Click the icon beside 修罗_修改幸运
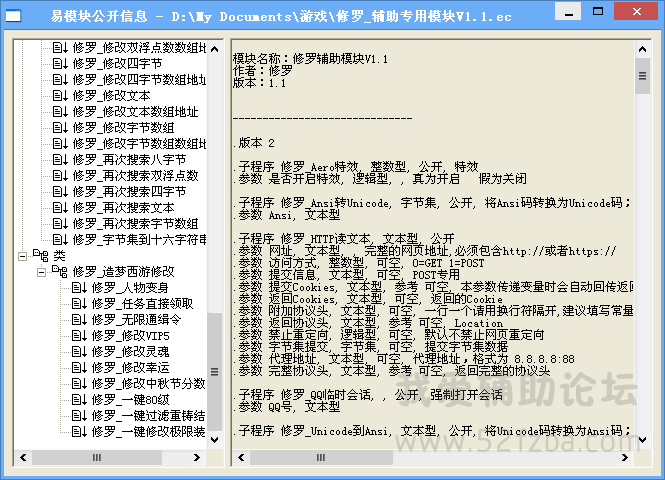Screen dimensions: 665x480 [x=79, y=367]
